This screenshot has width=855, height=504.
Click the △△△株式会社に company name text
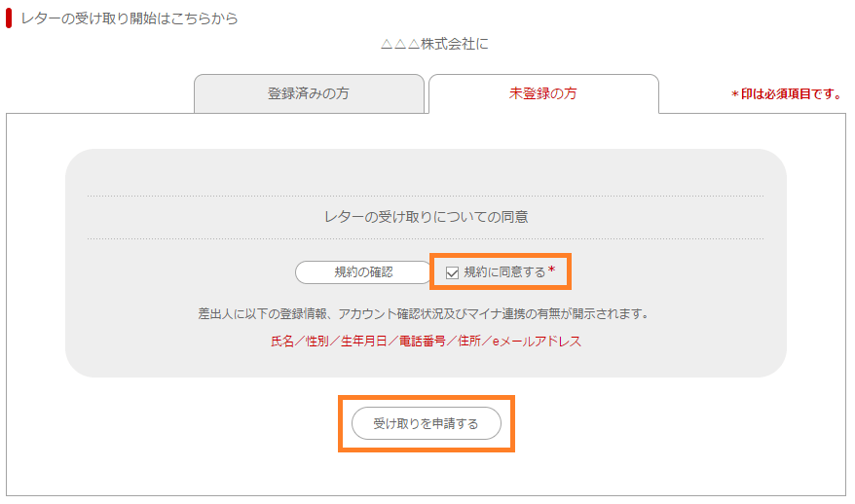coord(434,44)
